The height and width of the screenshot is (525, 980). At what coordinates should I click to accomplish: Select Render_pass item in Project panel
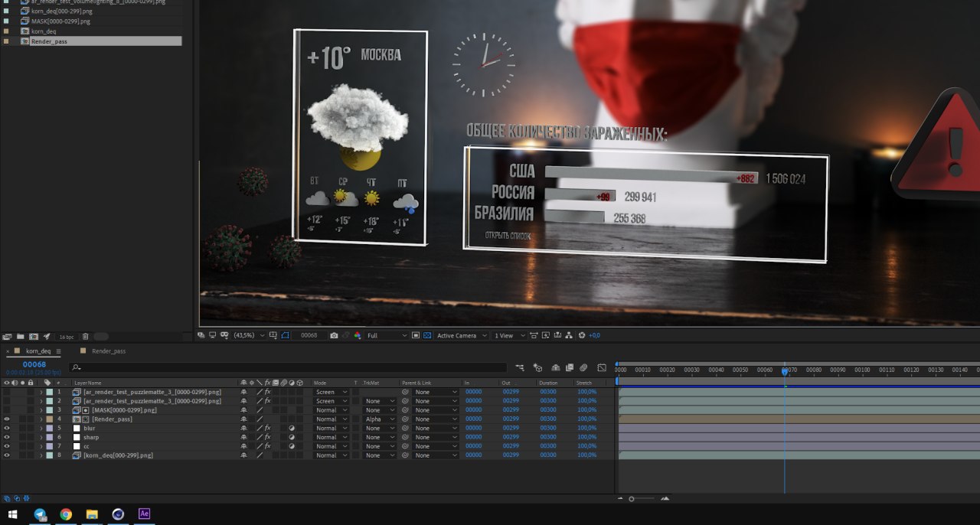pyautogui.click(x=49, y=41)
